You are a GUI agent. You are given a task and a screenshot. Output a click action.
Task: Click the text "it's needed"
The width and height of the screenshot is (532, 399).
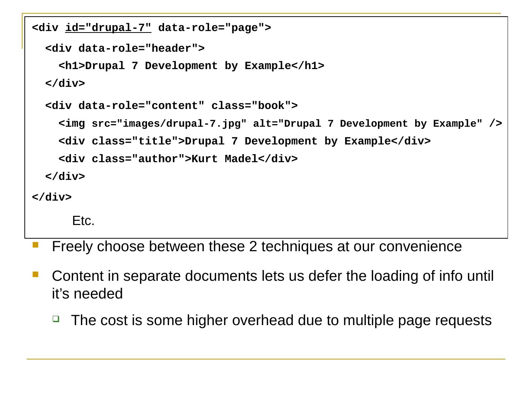point(87,294)
